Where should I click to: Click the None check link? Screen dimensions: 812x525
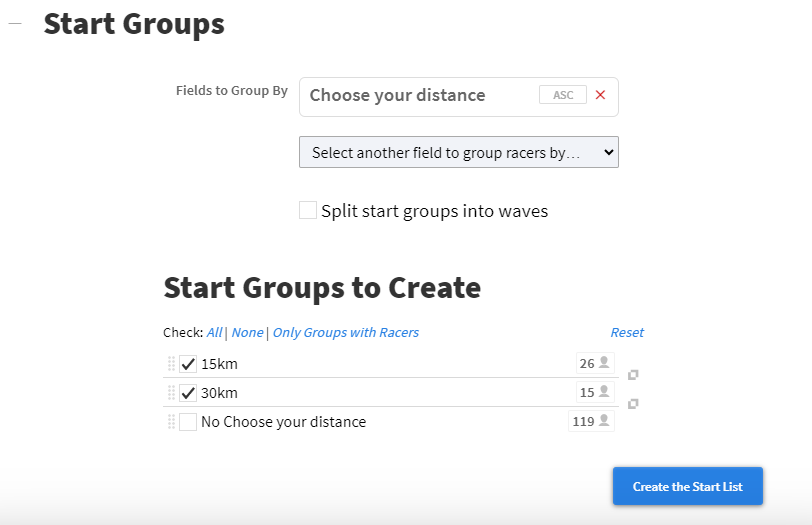click(247, 333)
